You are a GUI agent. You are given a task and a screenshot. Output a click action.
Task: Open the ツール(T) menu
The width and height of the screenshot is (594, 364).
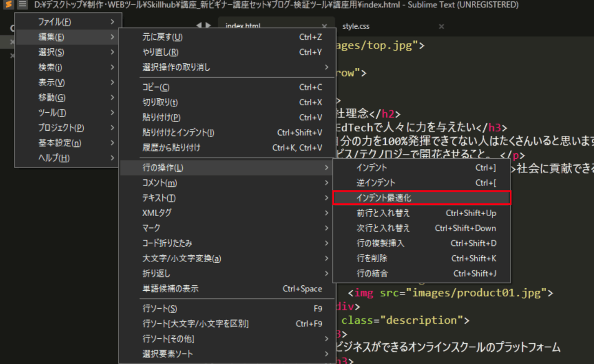pos(67,113)
